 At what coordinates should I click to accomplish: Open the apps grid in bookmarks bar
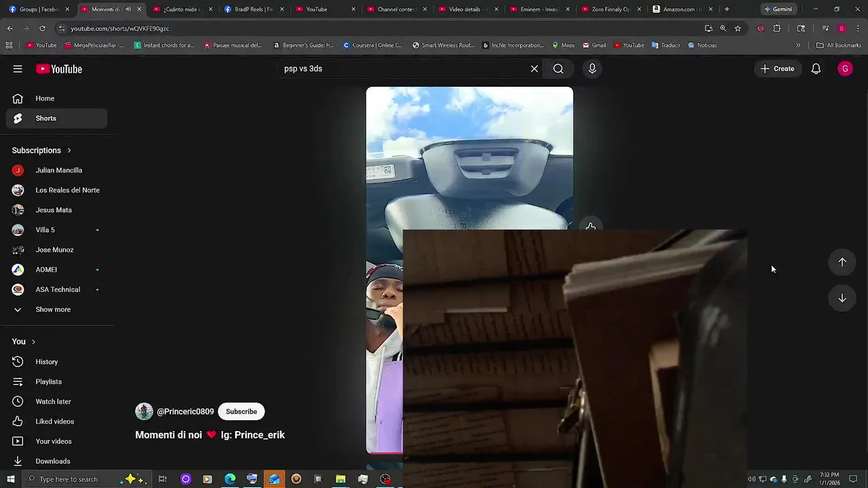[x=9, y=45]
